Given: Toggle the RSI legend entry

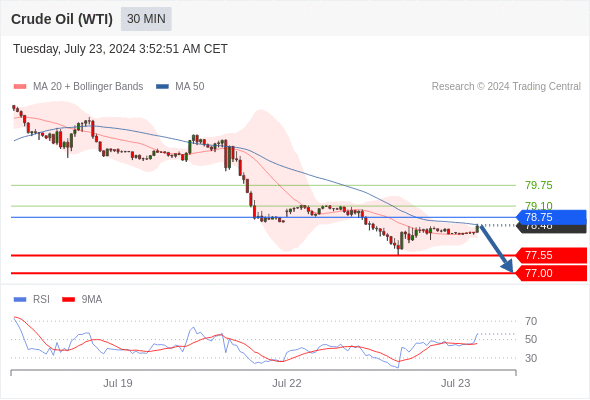Looking at the screenshot, I should [32, 300].
